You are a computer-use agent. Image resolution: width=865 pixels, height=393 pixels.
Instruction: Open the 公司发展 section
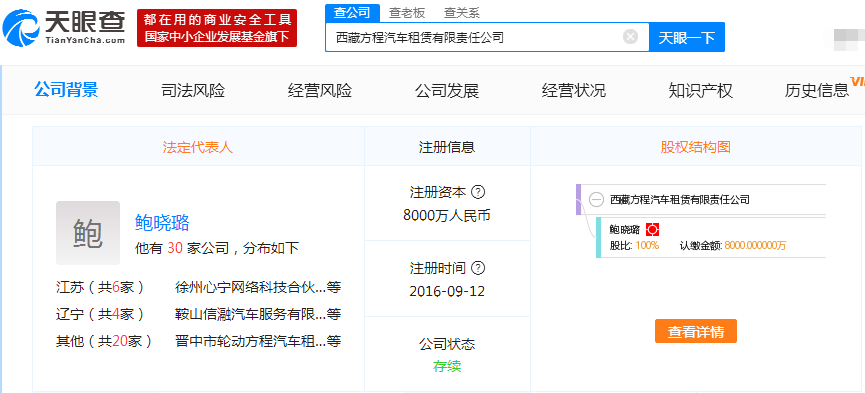pos(447,91)
